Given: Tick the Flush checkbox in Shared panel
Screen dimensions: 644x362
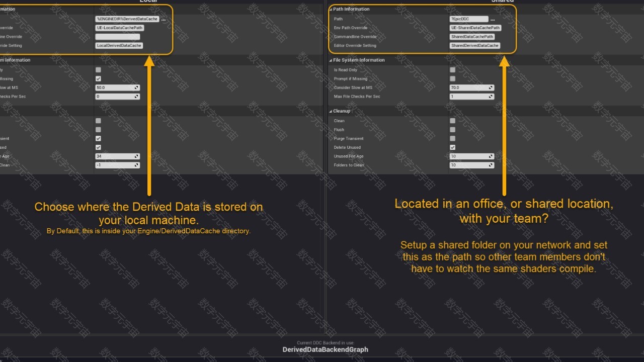Looking at the screenshot, I should pos(452,130).
